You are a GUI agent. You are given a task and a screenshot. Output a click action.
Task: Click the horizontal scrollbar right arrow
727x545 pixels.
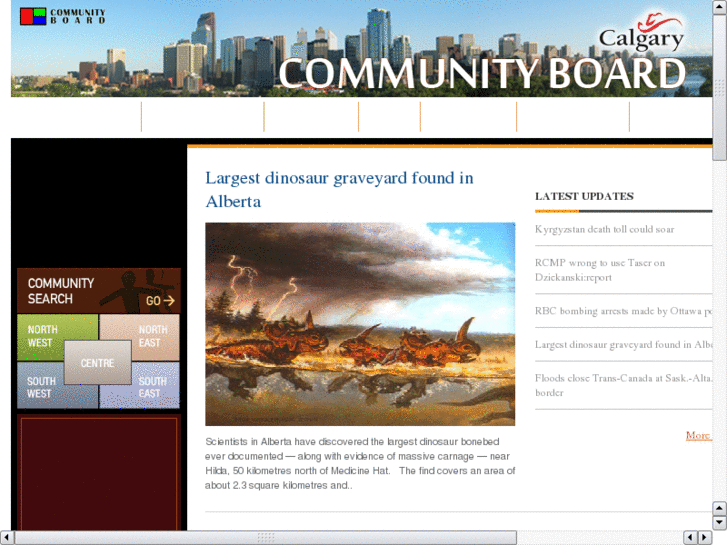(x=705, y=537)
